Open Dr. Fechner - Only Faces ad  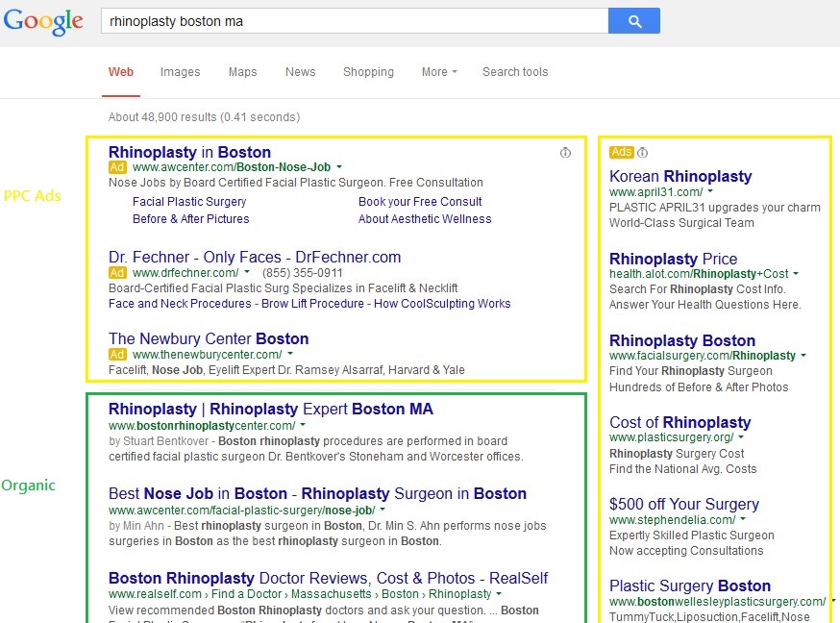255,257
